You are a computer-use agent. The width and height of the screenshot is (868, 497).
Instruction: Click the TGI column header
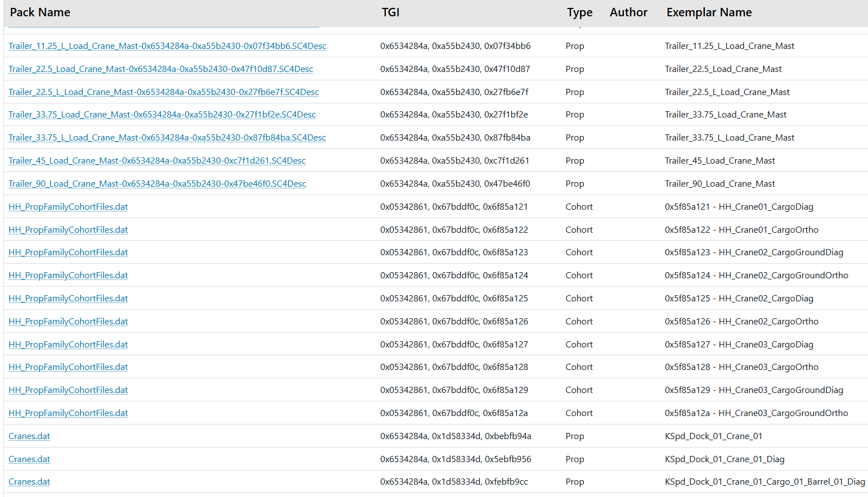[390, 12]
